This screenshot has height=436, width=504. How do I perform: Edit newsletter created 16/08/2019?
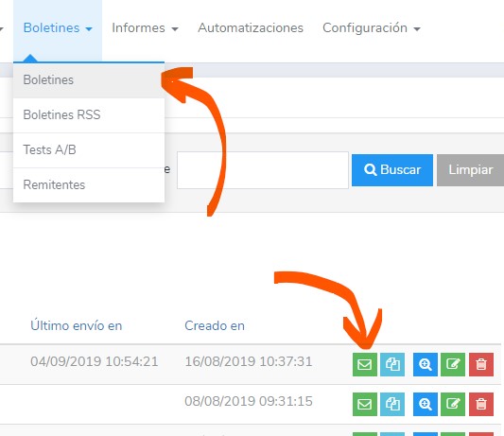pyautogui.click(x=453, y=364)
